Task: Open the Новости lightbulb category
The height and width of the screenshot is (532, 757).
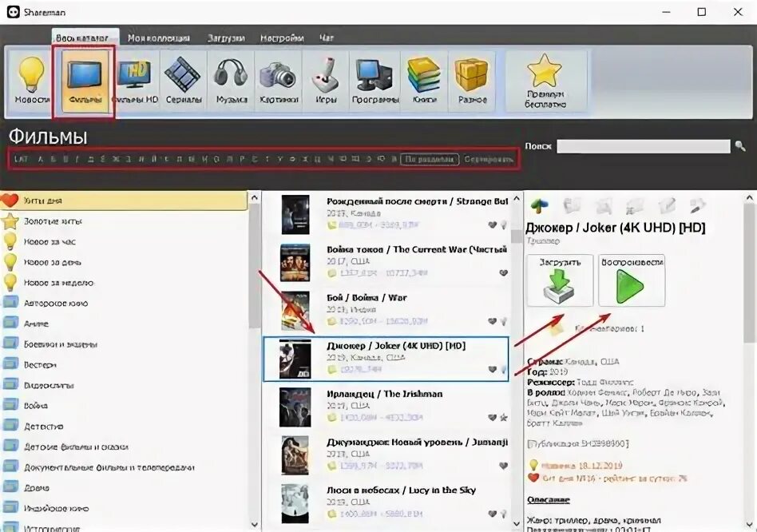Action: 31,81
